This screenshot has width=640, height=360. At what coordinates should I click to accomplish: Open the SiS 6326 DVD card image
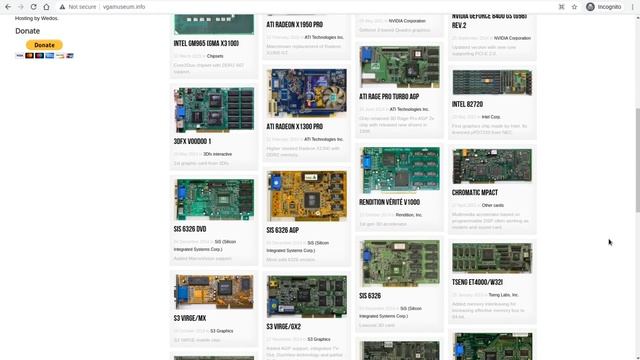[x=214, y=200]
